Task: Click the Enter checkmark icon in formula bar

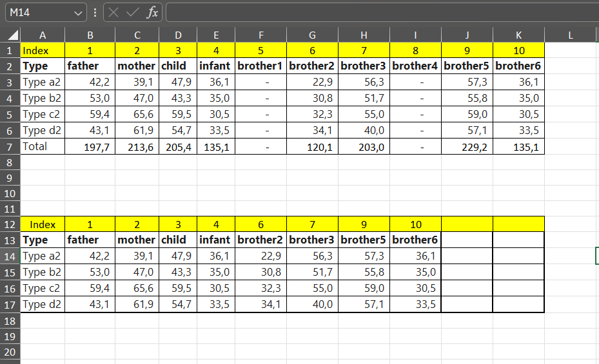Action: (133, 13)
